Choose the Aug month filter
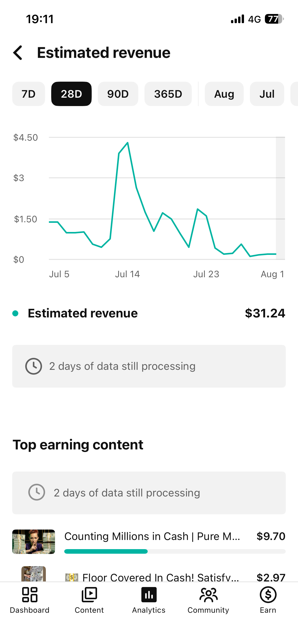Viewport: 298px width, 644px height. coord(224,94)
